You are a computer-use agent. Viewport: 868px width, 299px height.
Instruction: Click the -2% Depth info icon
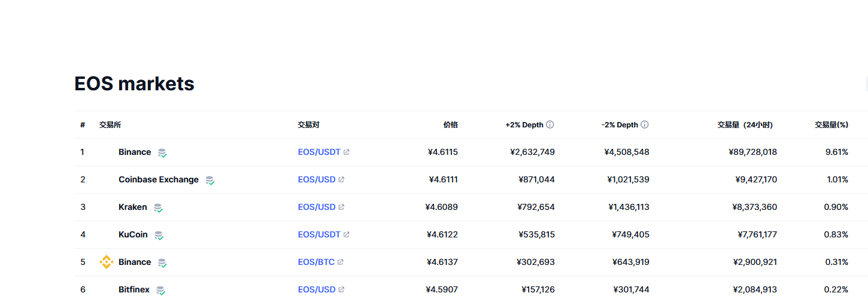[645, 125]
